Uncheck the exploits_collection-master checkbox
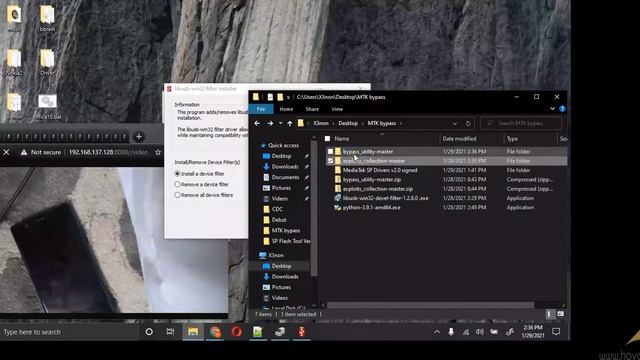Viewport: 640px width, 360px height. [x=330, y=161]
